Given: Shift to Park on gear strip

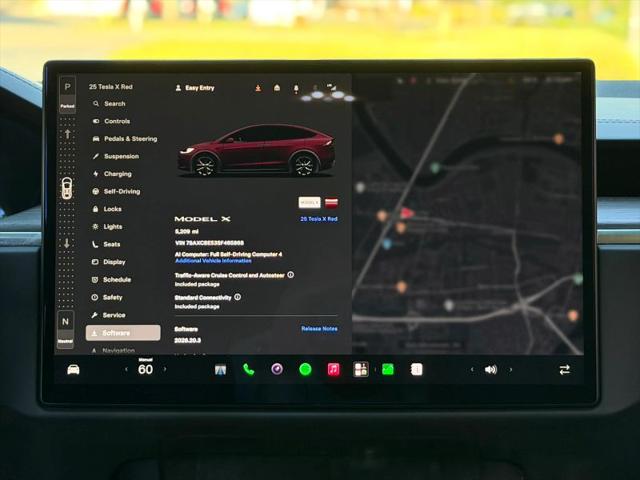Looking at the screenshot, I should pos(67,95).
